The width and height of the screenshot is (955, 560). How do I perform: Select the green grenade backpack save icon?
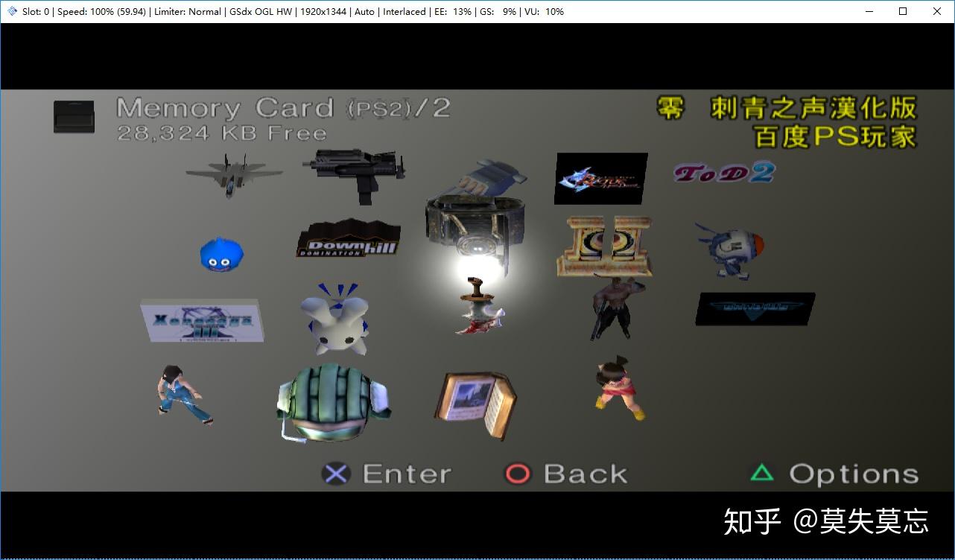(x=333, y=402)
